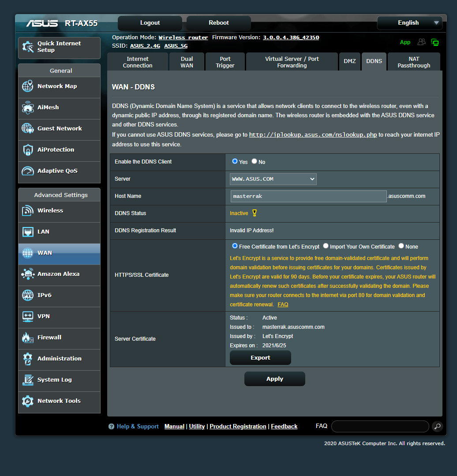Click masterrak.asuscomm.com issued-to value
457x476 pixels.
293,327
